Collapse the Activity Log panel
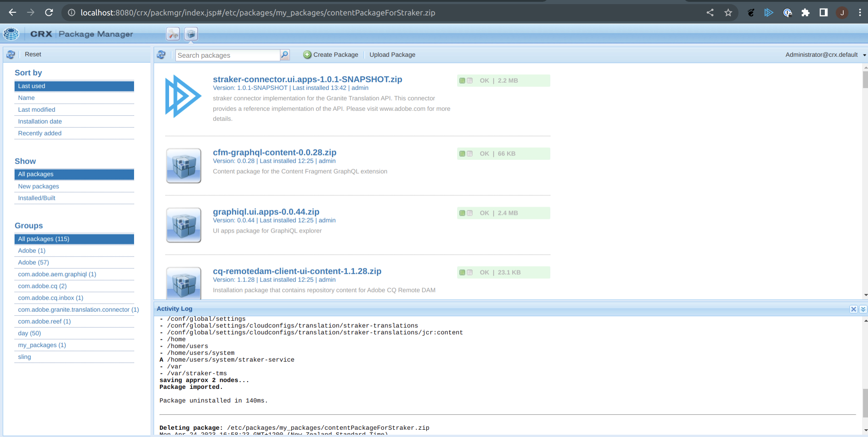Viewport: 868px width, 437px height. tap(863, 309)
